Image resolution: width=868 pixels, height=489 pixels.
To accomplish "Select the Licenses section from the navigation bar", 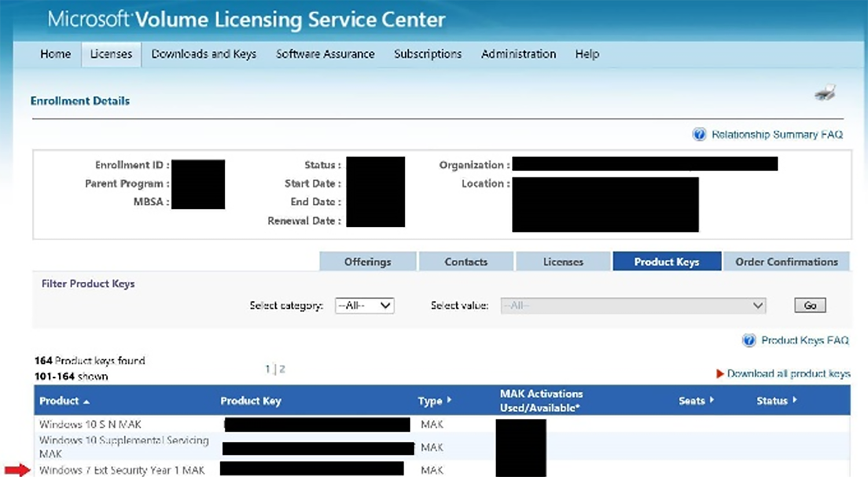I will pos(111,53).
